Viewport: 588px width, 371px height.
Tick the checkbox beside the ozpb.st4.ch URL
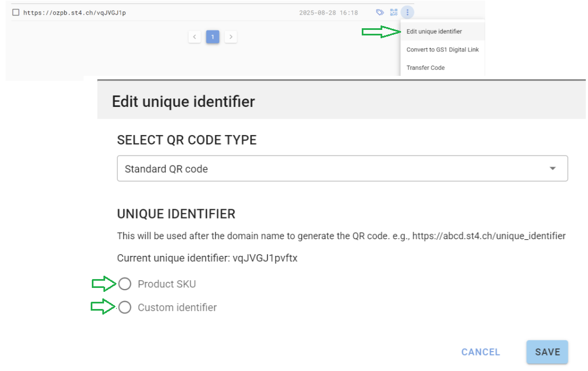point(15,12)
